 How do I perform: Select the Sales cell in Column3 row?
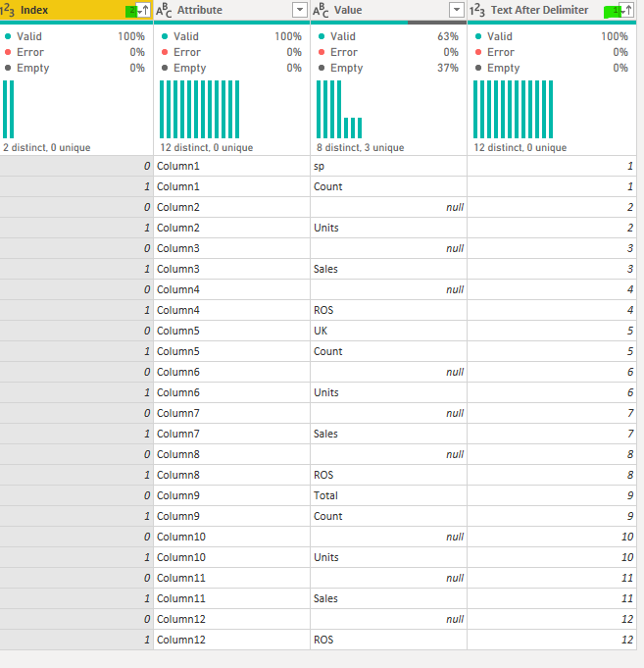tap(388, 269)
